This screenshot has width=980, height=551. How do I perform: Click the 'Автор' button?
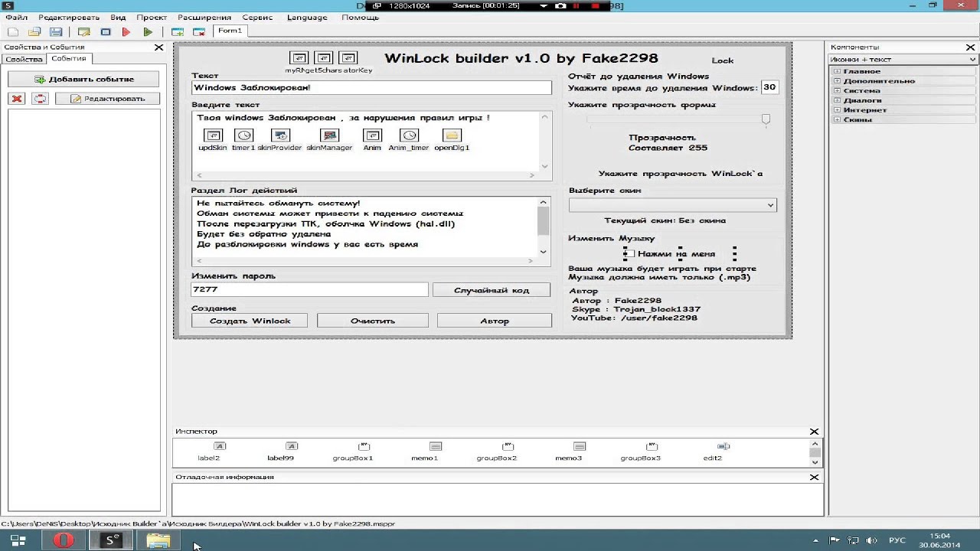tap(495, 321)
